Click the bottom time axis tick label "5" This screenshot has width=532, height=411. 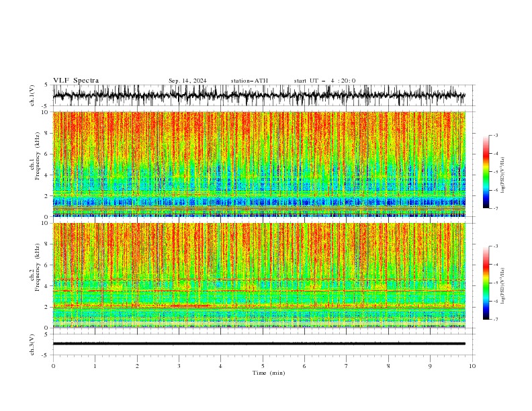tap(263, 366)
